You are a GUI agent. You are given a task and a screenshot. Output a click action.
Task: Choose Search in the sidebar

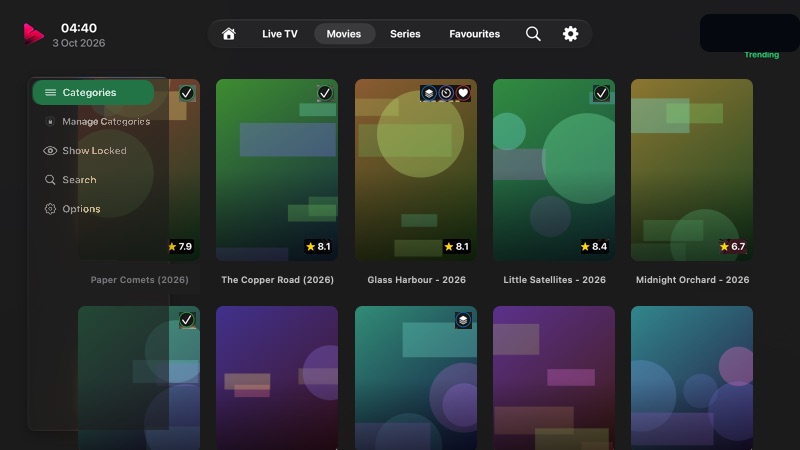pos(79,180)
